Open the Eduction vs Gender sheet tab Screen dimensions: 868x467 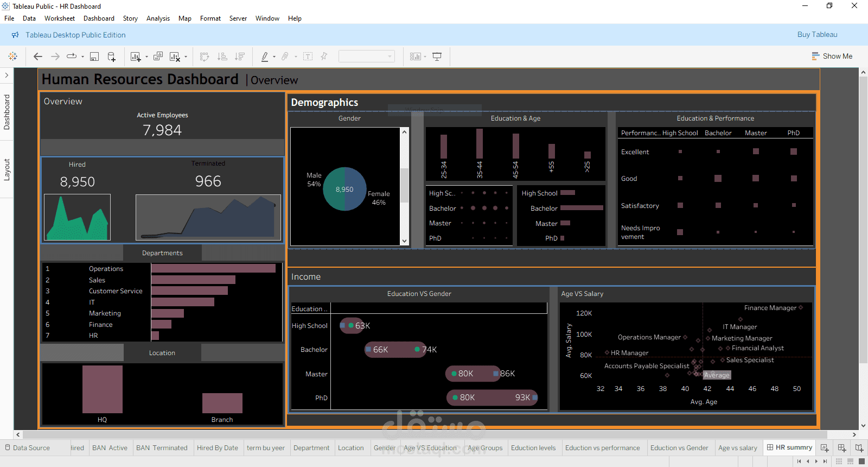click(x=679, y=448)
